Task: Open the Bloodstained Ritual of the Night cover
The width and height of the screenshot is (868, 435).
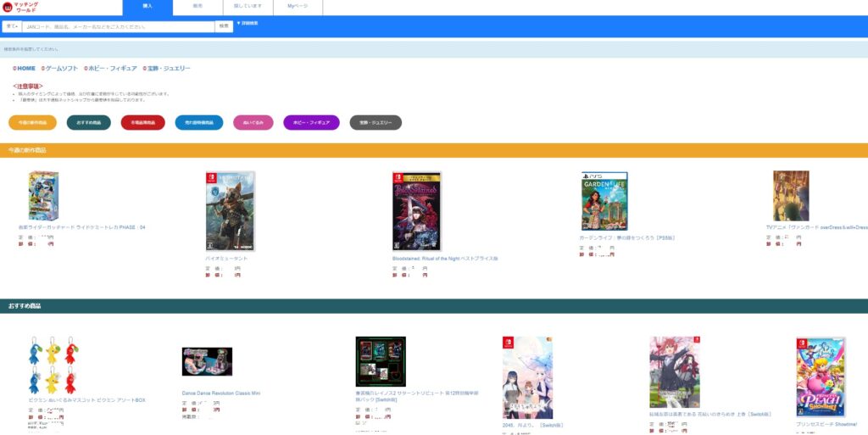Action: 416,211
